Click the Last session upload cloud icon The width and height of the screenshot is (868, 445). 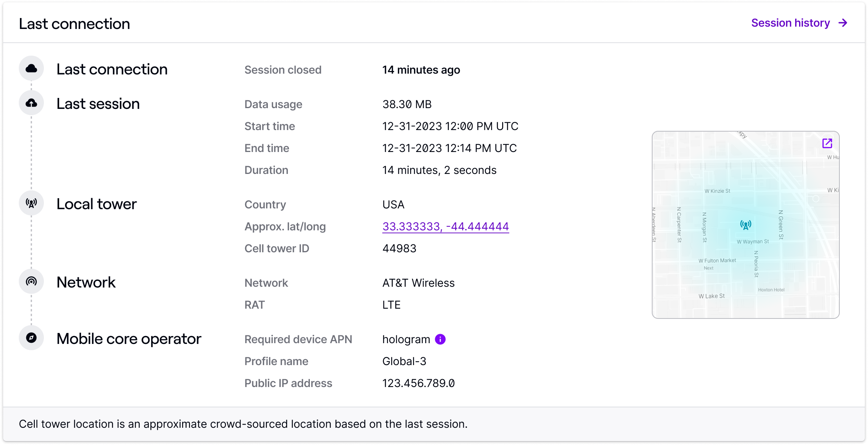pyautogui.click(x=31, y=103)
